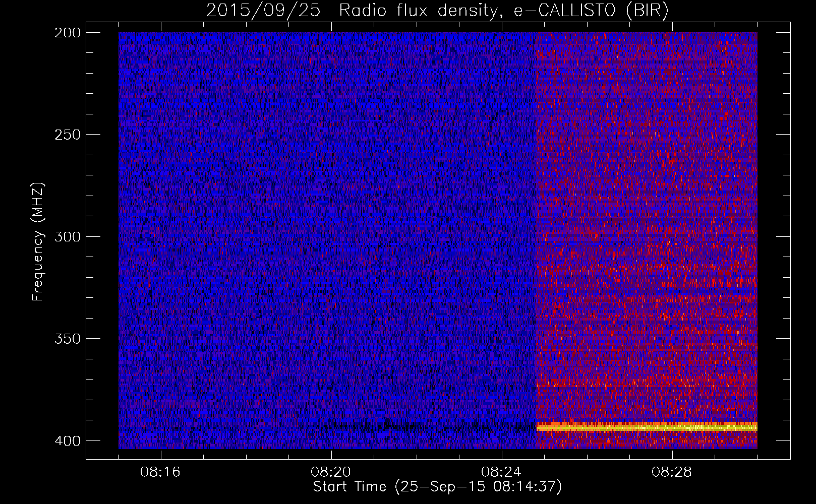Click the 'Frequency (MHZ)' axis label
Viewport: 816px width, 504px height.
(x=38, y=242)
